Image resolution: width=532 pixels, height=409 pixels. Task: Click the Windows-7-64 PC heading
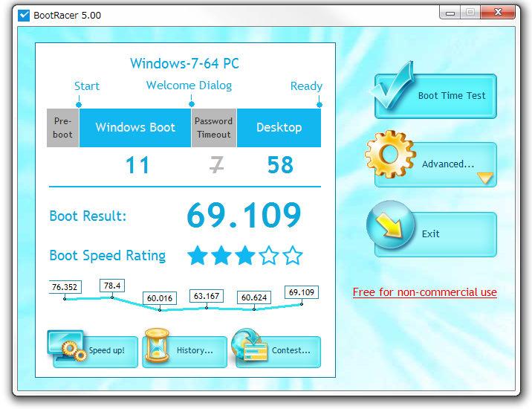tap(184, 63)
